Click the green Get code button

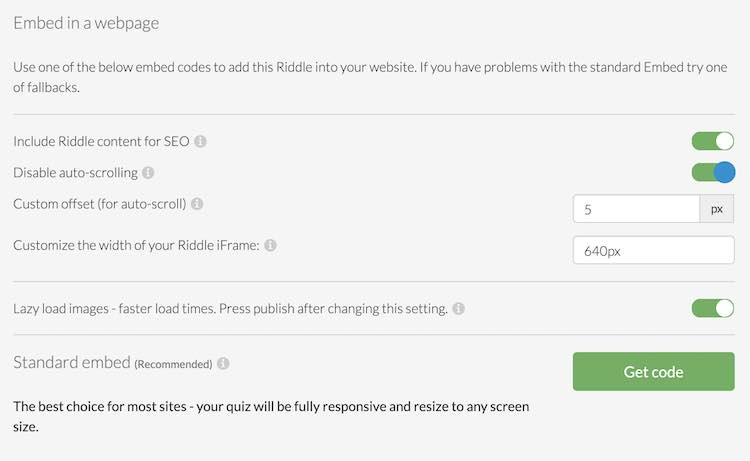click(653, 372)
